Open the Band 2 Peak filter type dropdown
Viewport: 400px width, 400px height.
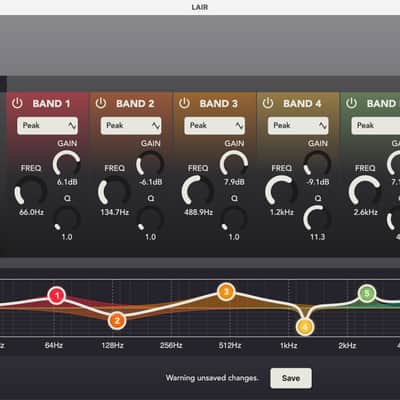[x=131, y=126]
